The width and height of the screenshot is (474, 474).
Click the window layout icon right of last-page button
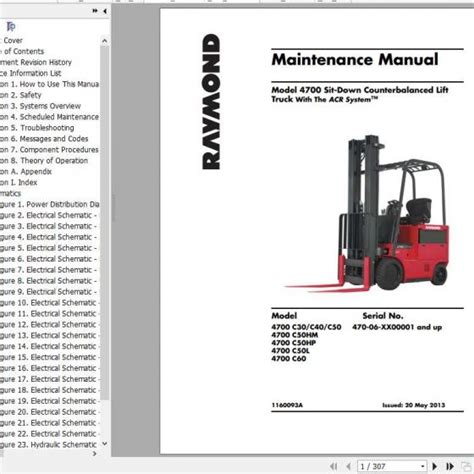tap(465, 466)
